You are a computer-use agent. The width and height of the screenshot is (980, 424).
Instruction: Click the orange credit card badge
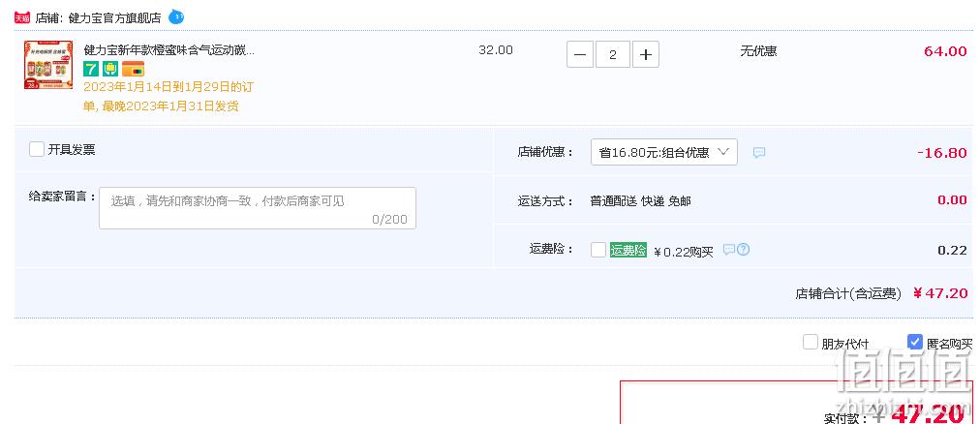pyautogui.click(x=133, y=69)
